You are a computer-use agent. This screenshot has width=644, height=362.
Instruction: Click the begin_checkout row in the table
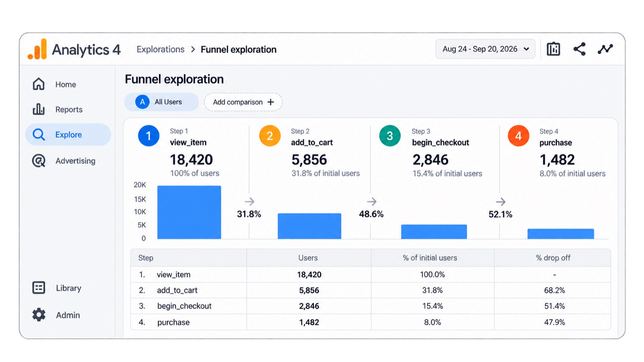point(370,306)
